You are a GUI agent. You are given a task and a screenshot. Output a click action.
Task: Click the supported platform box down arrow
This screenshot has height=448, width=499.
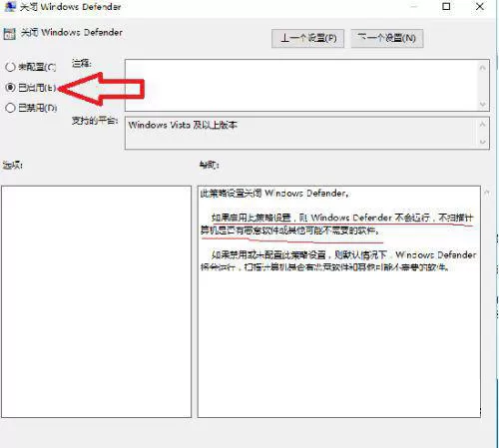click(x=483, y=142)
